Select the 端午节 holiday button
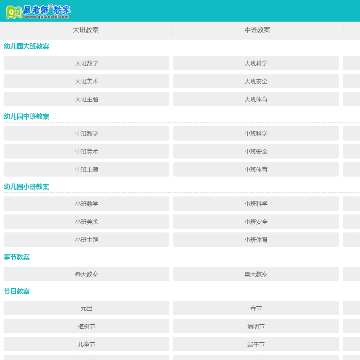The height and width of the screenshot is (360, 360). (256, 344)
